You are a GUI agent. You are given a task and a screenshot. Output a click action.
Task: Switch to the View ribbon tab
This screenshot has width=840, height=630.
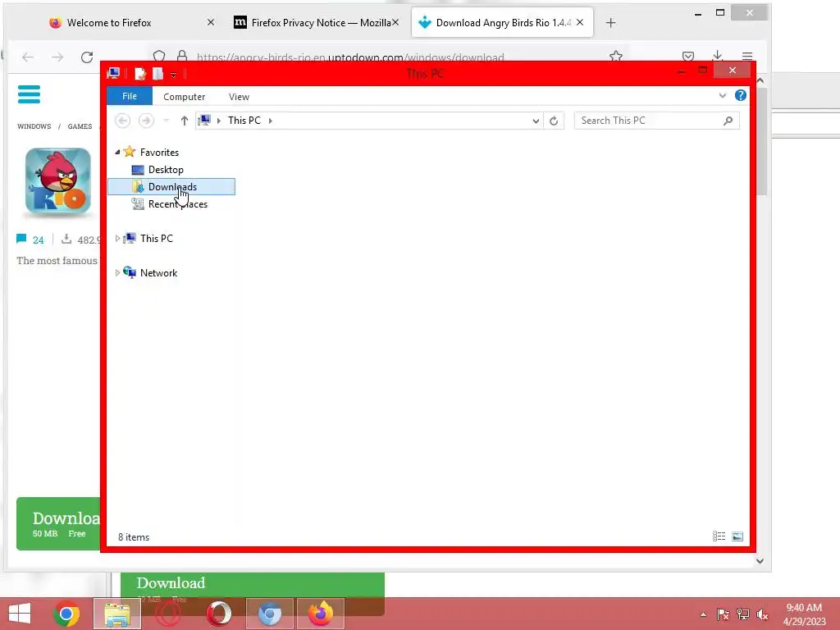click(x=239, y=97)
